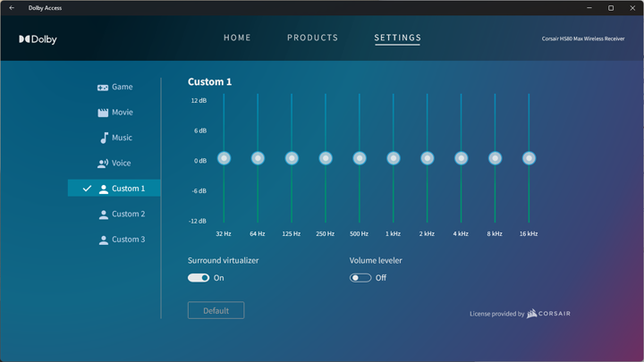Select the Movie clapperboard icon
Screen dimensions: 644x362
[103, 113]
